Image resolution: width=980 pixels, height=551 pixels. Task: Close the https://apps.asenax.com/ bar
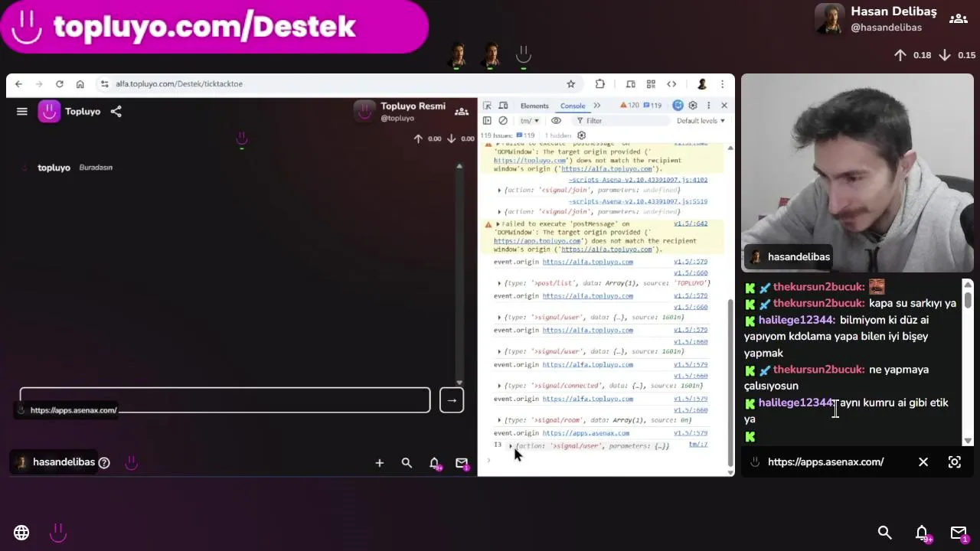[x=923, y=462]
